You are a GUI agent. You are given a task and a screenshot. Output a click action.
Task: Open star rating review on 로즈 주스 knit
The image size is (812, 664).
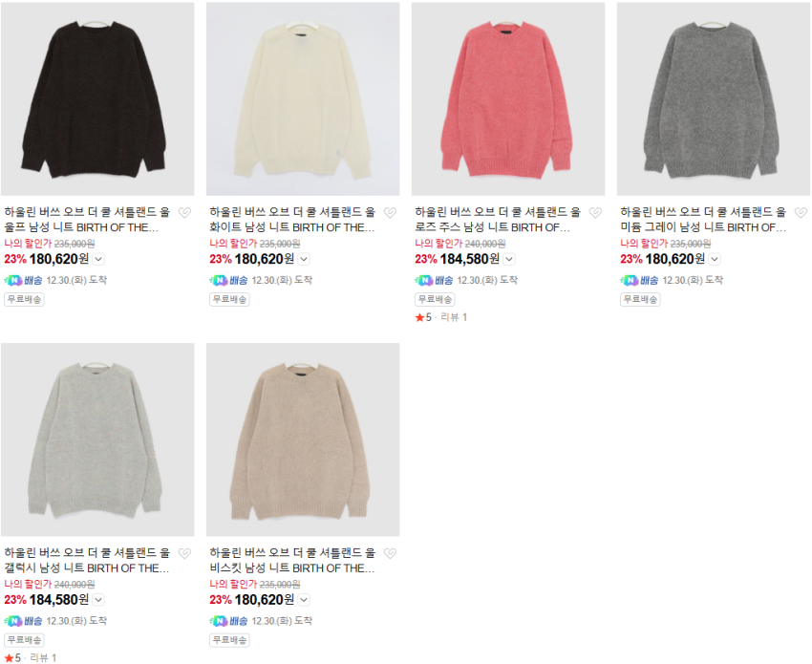441,317
